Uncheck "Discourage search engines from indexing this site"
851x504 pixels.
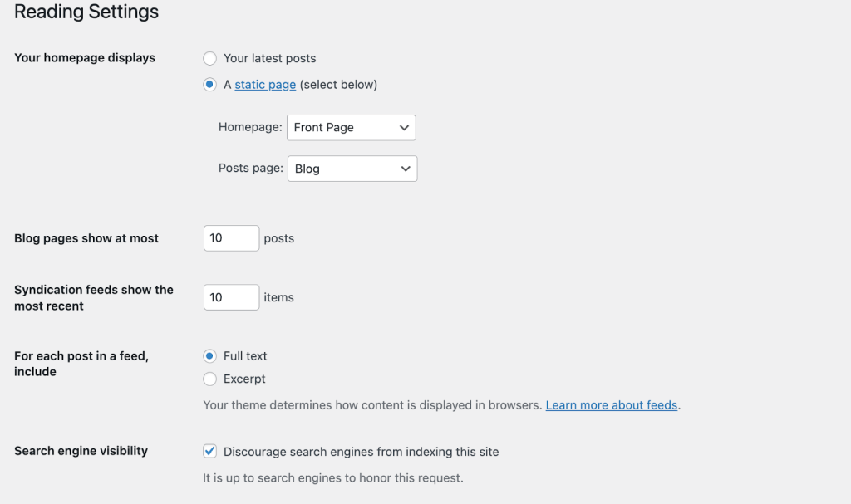pos(209,451)
